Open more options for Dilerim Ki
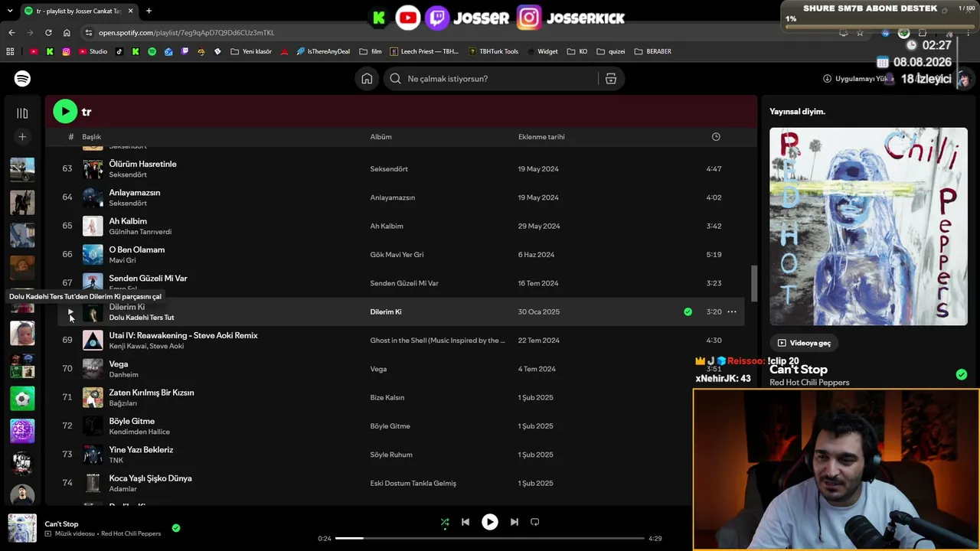The image size is (980, 551). [x=732, y=312]
